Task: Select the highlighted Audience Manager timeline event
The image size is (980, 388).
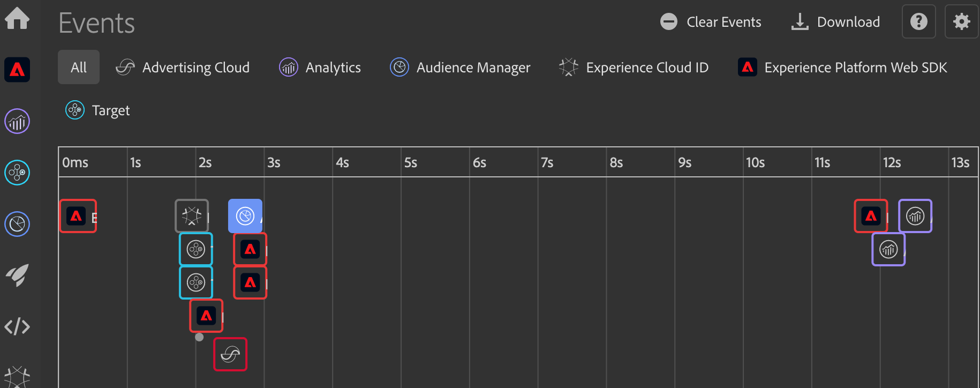Action: click(245, 216)
